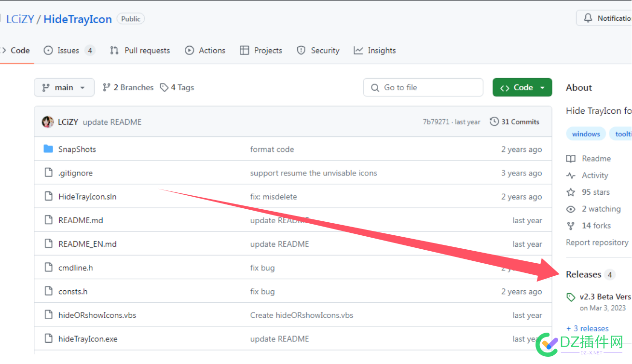The height and width of the screenshot is (364, 632).
Task: Open the Security tab
Action: [318, 50]
